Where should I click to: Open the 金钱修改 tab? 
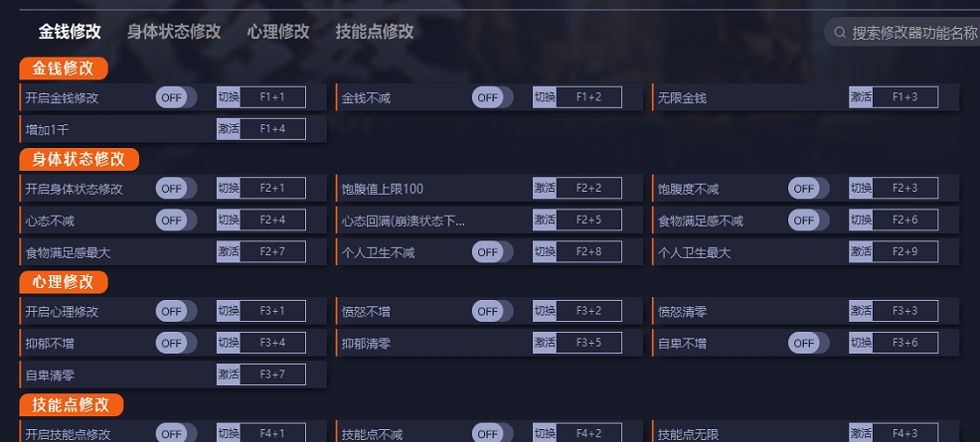[70, 32]
